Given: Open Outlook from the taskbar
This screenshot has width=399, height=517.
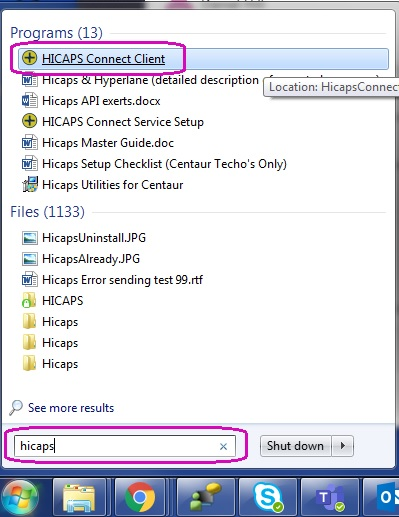Looking at the screenshot, I should [381, 498].
